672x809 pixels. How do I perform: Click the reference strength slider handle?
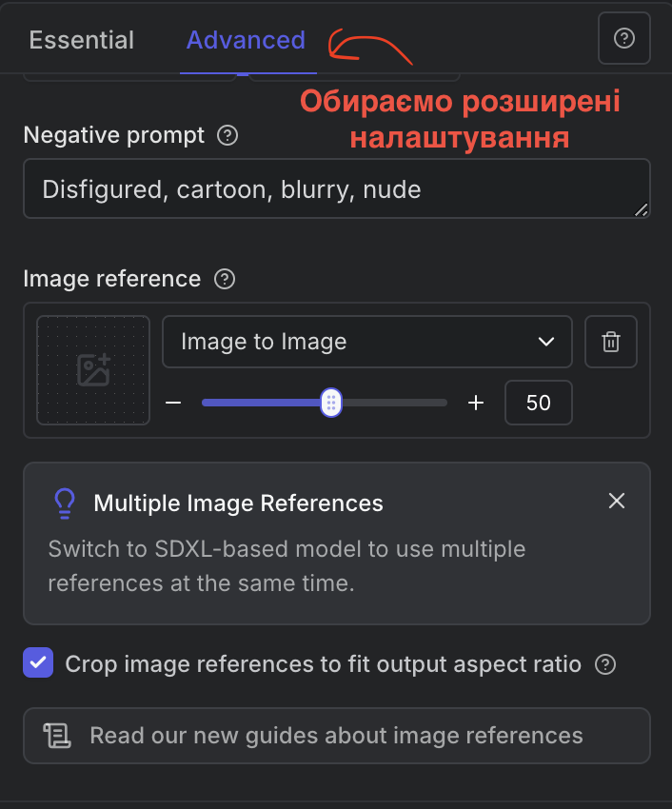coord(330,403)
